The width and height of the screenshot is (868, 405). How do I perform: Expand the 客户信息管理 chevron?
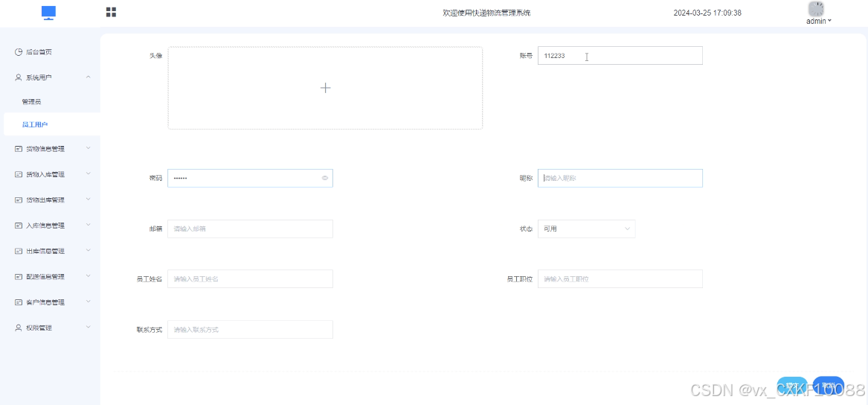pos(89,302)
